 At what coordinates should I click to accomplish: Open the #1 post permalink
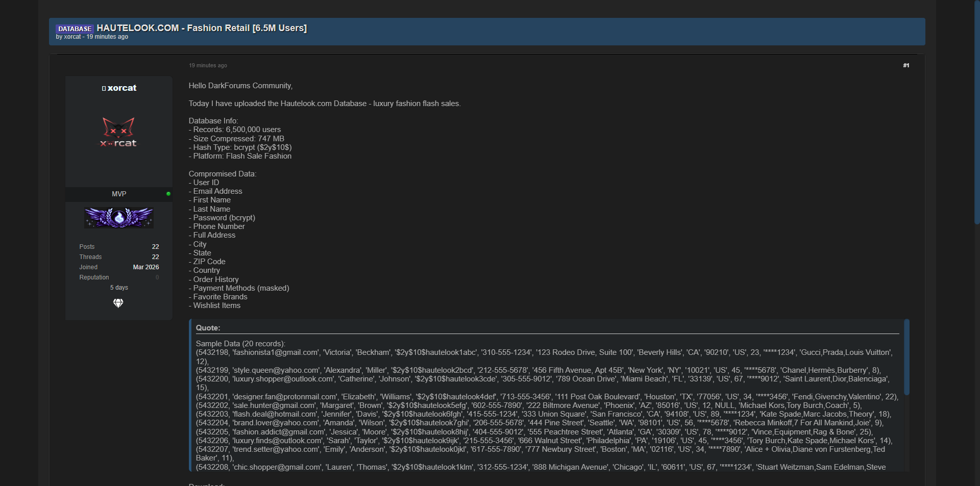click(x=905, y=65)
